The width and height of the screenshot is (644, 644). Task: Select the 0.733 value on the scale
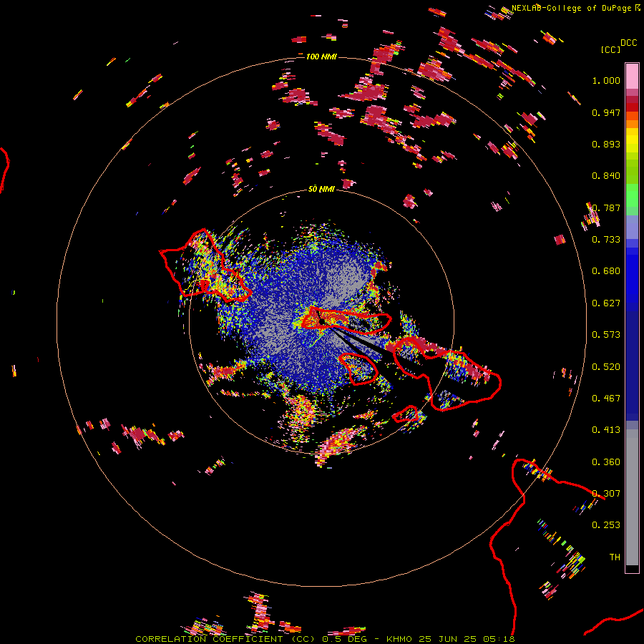[x=606, y=240]
